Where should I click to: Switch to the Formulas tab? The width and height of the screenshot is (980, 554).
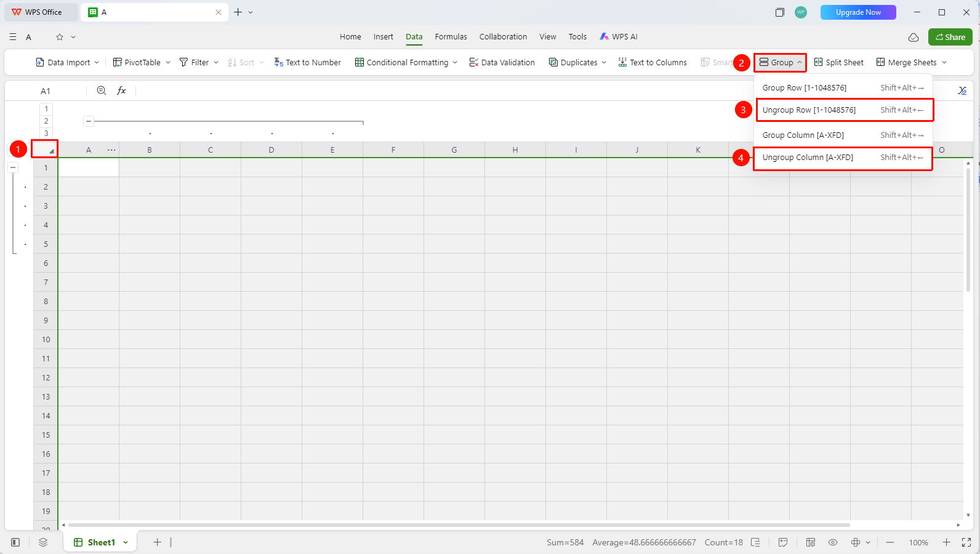point(451,37)
